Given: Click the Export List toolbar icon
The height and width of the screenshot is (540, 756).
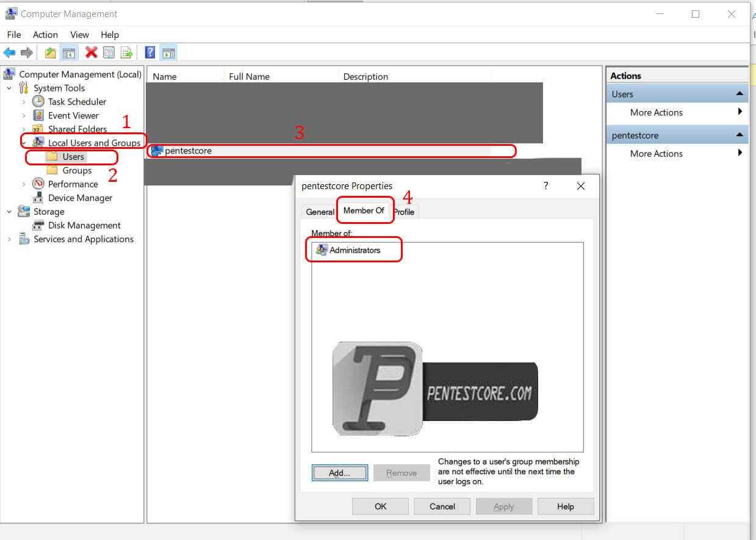Looking at the screenshot, I should pyautogui.click(x=126, y=53).
